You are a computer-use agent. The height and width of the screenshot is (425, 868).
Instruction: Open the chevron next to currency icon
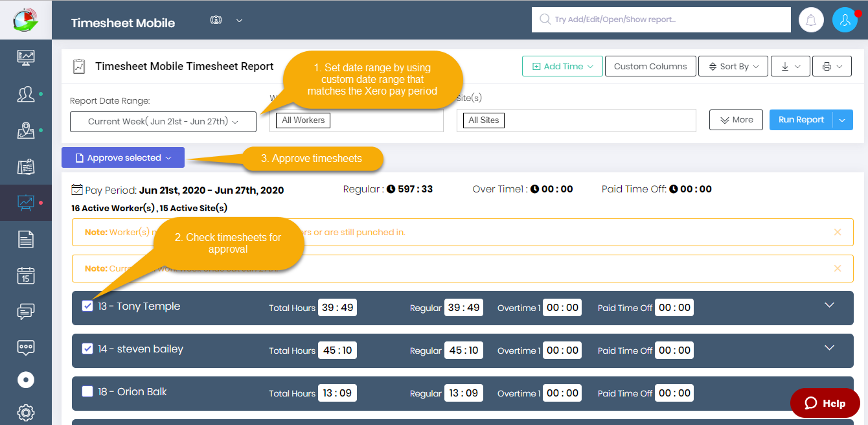point(239,20)
